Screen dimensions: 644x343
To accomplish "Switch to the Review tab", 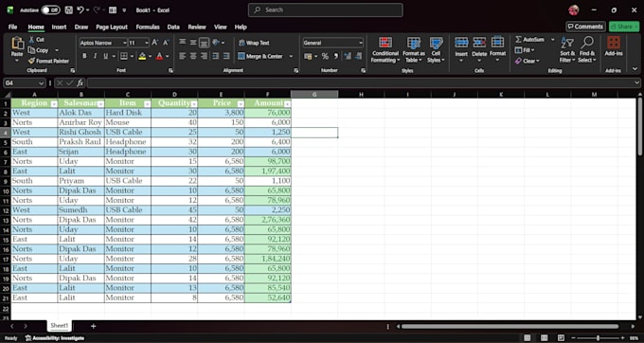I will 197,27.
